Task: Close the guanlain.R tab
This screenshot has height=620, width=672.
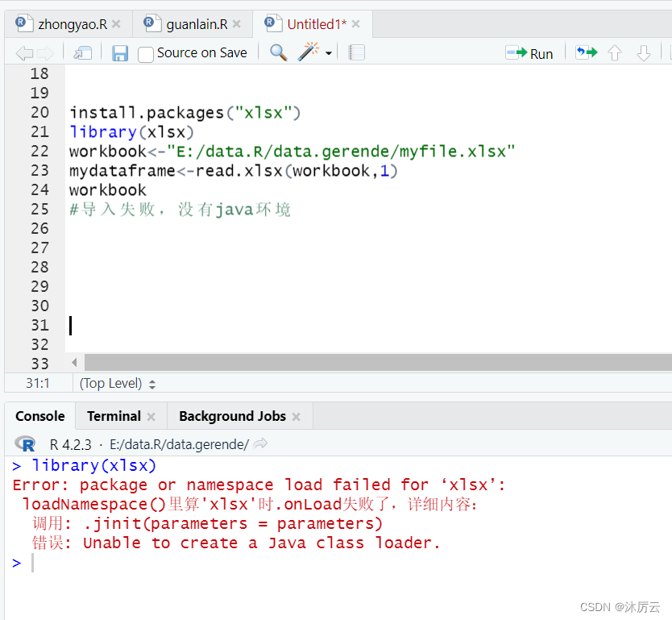Action: 237,24
